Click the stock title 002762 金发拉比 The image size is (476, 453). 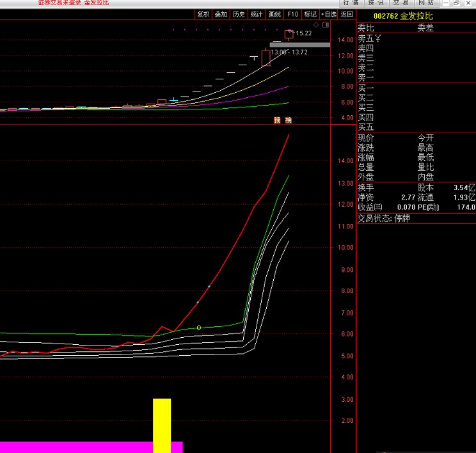click(403, 16)
